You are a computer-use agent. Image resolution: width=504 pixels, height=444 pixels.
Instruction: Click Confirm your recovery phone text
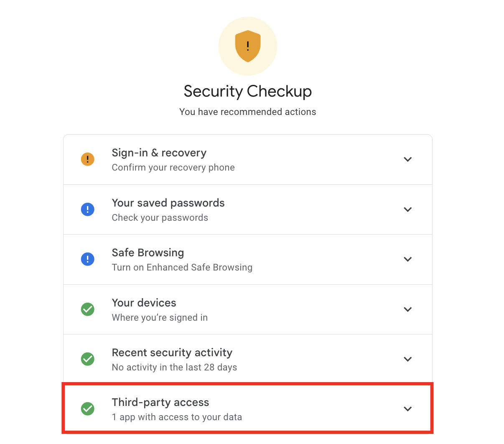coord(173,168)
